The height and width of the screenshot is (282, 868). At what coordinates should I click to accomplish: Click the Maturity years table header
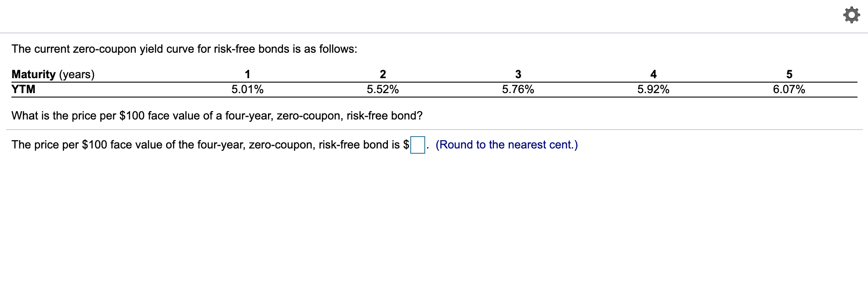pos(53,75)
